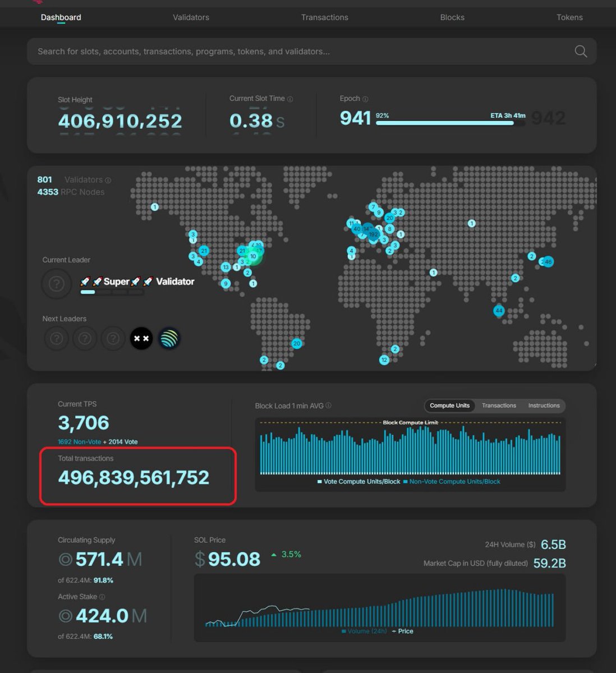
Task: Switch block load view to Transactions
Action: click(499, 405)
